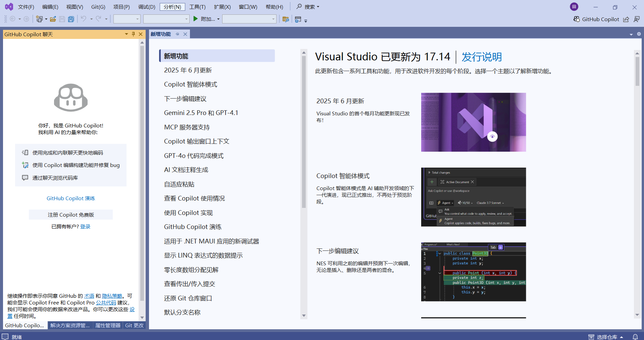
Task: Switch to the 解决方案资源管理器 tab
Action: pyautogui.click(x=70, y=325)
